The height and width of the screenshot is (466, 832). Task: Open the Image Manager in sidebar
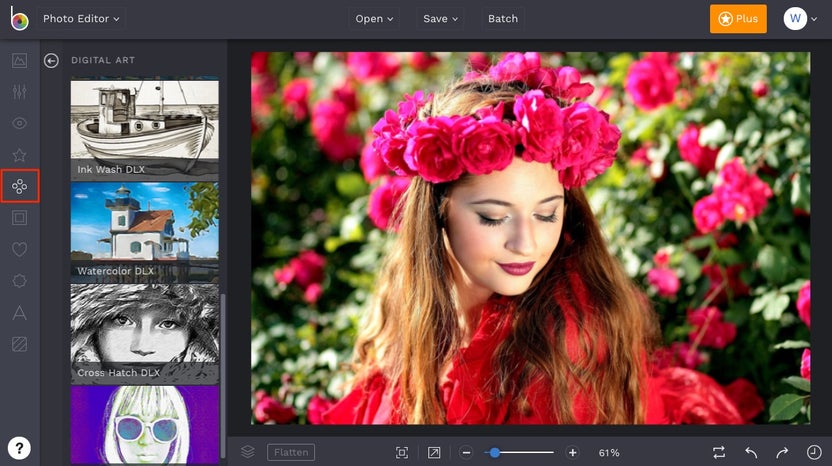[x=19, y=60]
